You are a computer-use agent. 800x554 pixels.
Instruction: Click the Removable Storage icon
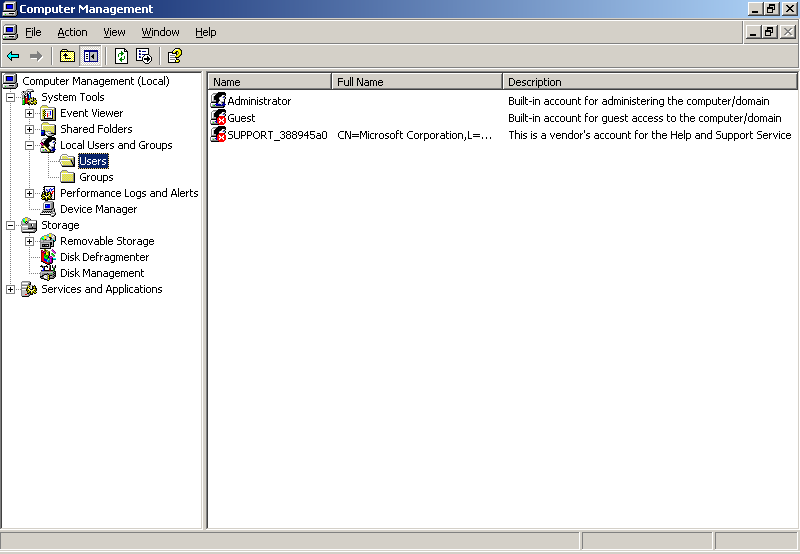48,241
